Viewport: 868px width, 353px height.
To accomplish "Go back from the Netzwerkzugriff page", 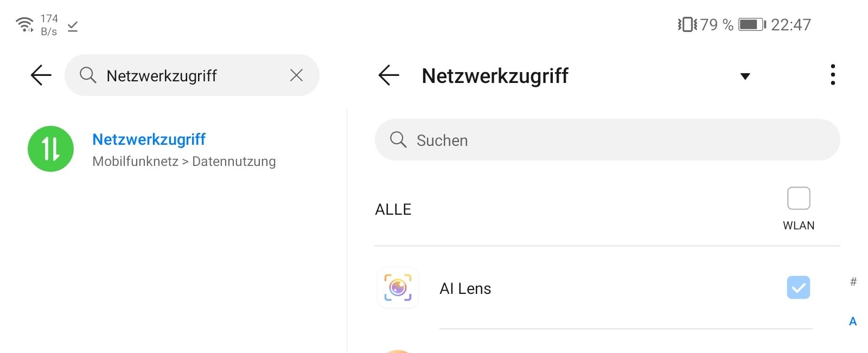I will [388, 75].
